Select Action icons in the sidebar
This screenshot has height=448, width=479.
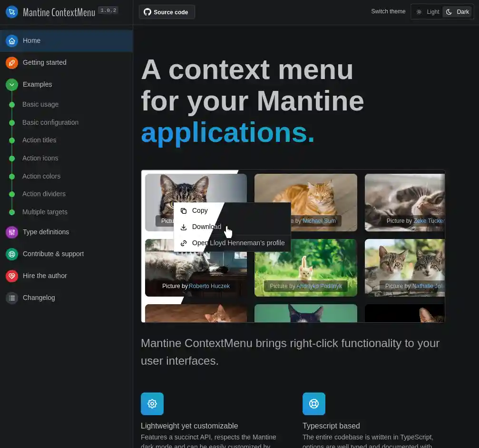40,158
